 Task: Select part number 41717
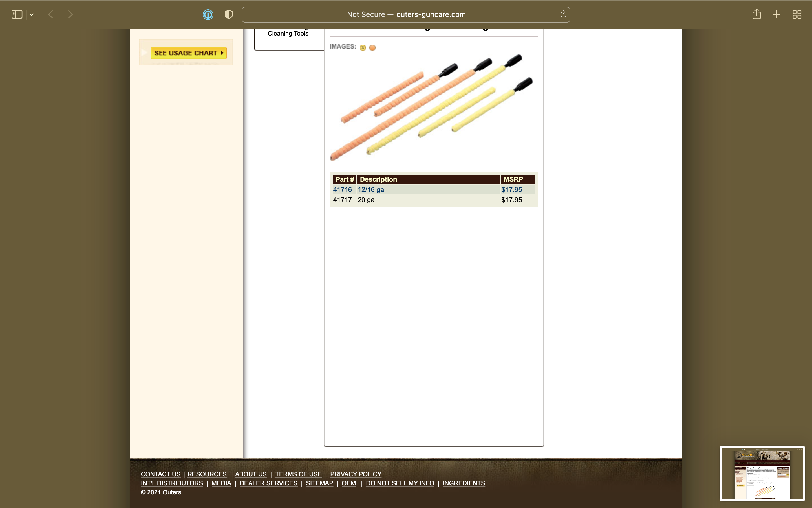coord(342,200)
